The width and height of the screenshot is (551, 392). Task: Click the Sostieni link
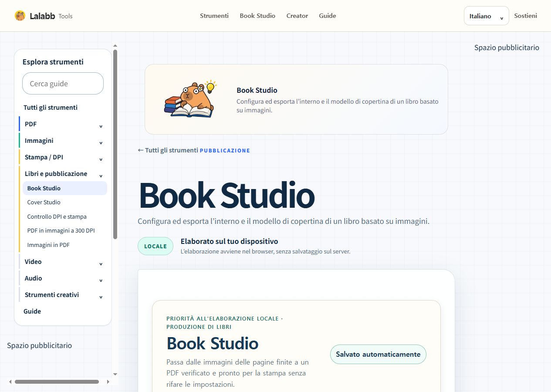(525, 16)
